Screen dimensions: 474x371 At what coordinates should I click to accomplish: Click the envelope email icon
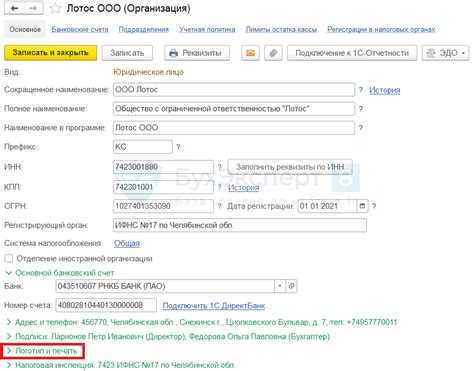click(x=250, y=53)
